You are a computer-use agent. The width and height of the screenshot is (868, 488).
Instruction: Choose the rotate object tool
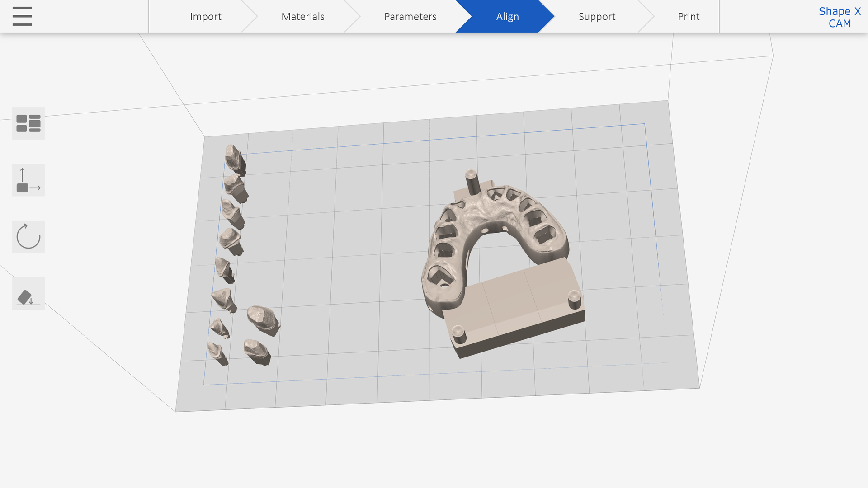point(28,237)
